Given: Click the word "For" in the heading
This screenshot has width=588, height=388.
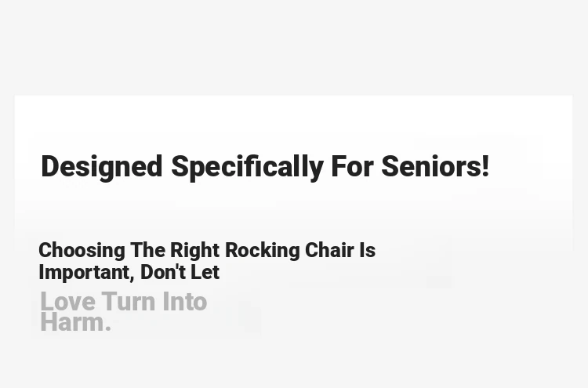Looking at the screenshot, I should (x=352, y=166).
